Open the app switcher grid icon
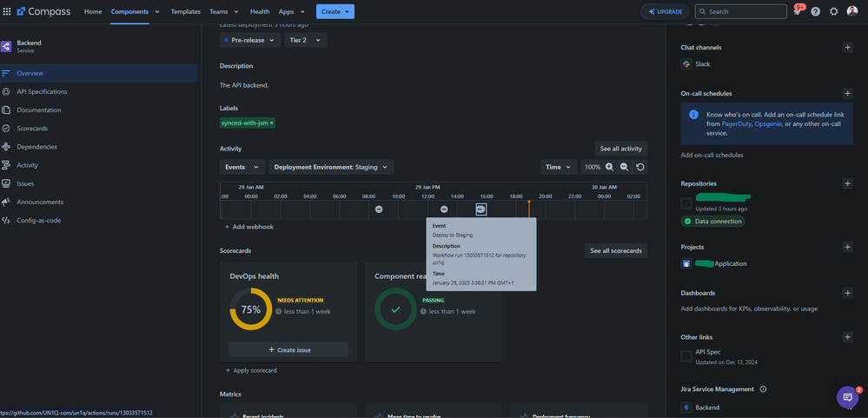The height and width of the screenshot is (418, 868). [7, 11]
